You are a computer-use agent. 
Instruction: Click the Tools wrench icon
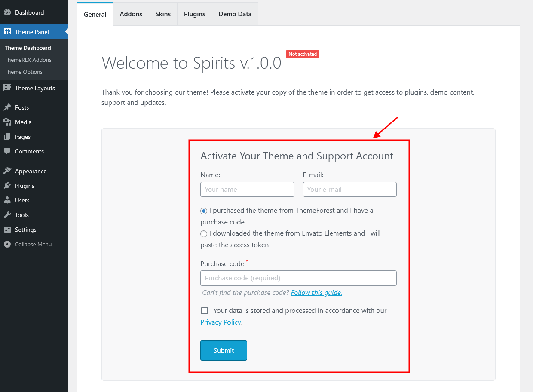tap(7, 215)
